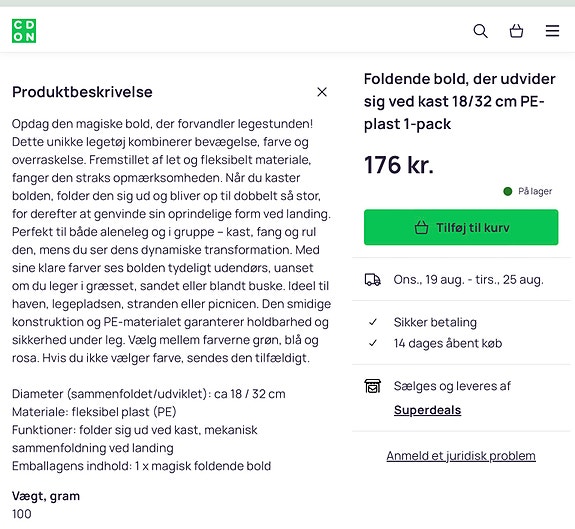Click checkmark beside 14 dages åbent køb
This screenshot has height=529, width=575.
pos(373,343)
